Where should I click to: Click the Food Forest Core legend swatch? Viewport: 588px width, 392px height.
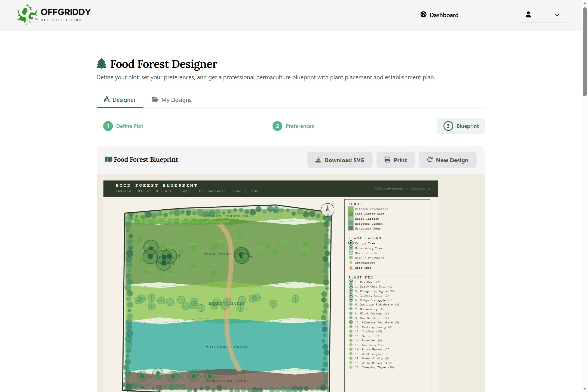pyautogui.click(x=351, y=214)
